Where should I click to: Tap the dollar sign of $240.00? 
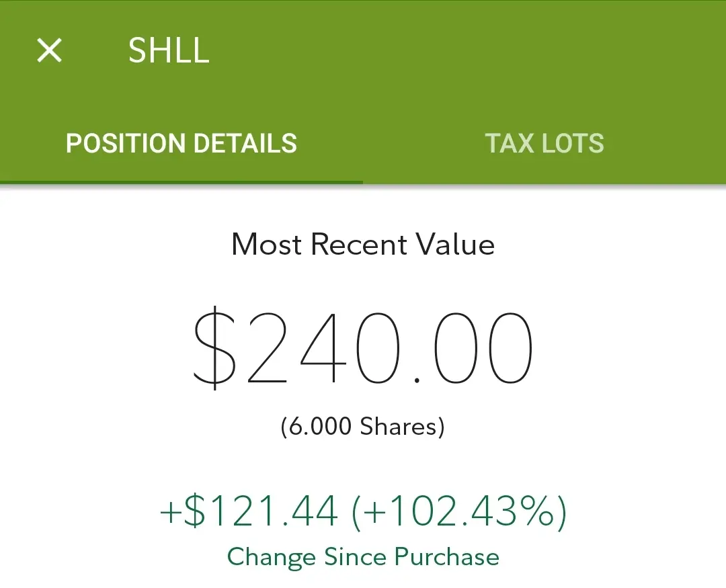click(x=214, y=348)
